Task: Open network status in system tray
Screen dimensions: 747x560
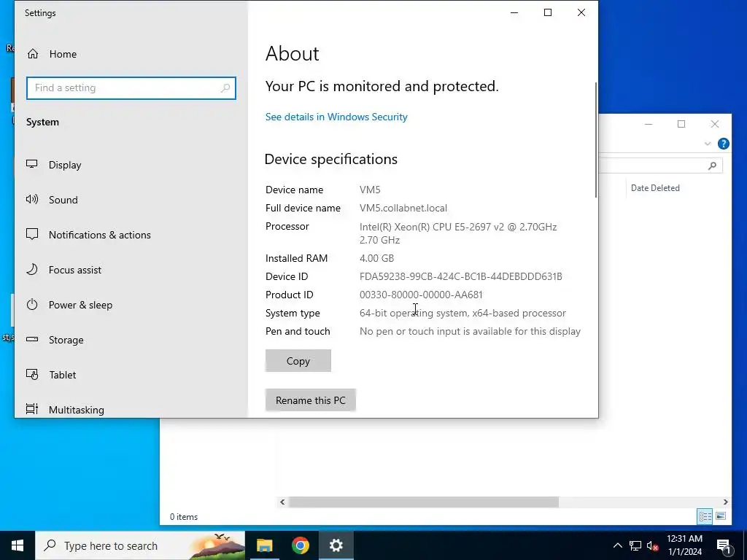Action: [x=635, y=545]
